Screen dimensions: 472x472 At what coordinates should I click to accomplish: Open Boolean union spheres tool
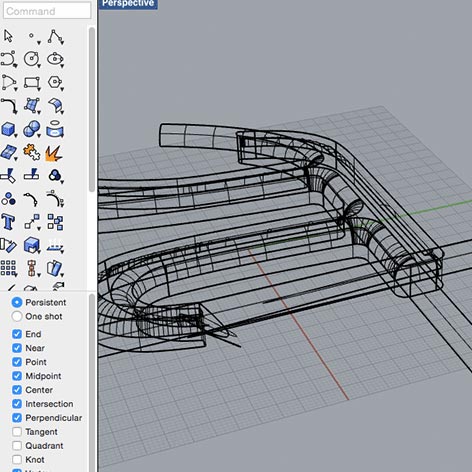click(32, 129)
